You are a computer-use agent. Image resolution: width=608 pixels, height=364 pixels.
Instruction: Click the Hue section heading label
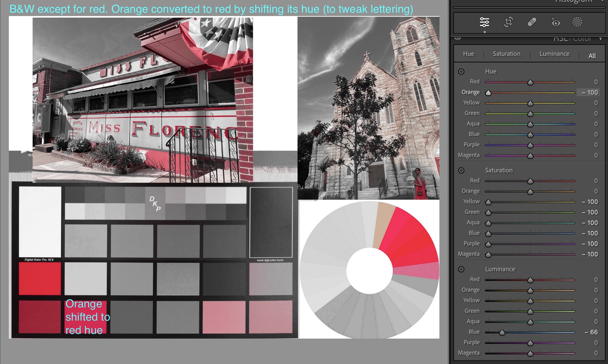pos(491,72)
